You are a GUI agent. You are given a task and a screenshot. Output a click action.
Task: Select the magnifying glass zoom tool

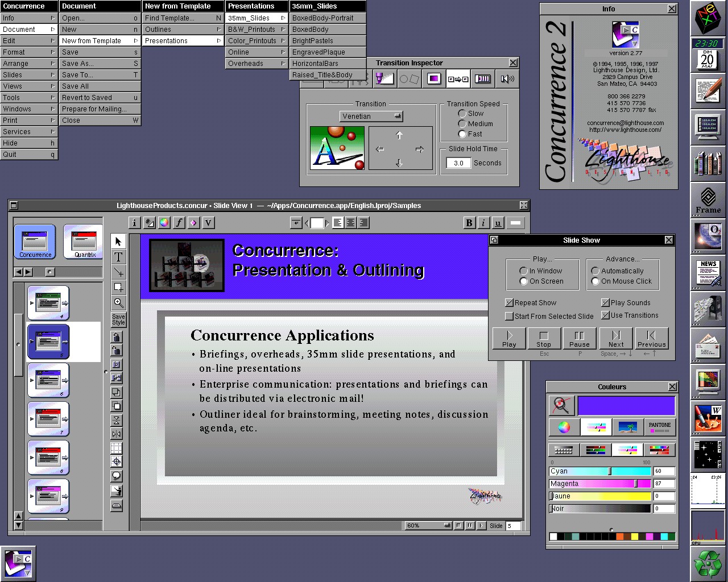(118, 303)
